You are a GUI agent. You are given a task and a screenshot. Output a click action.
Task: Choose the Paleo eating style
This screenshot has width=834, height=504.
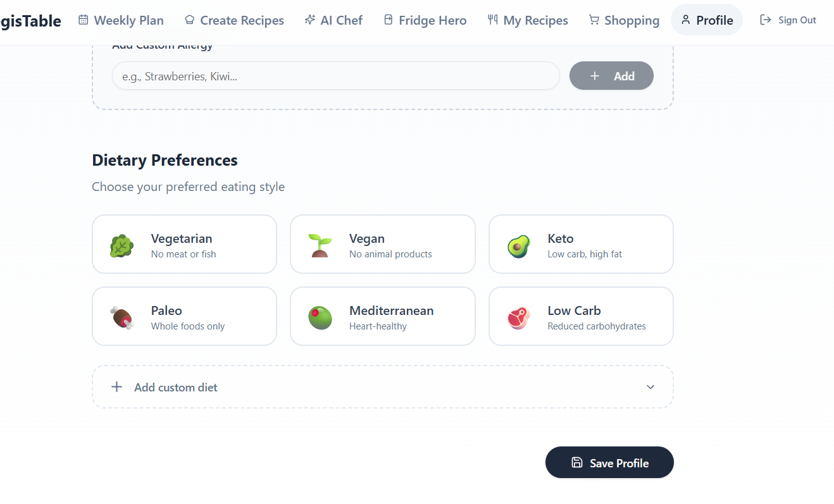point(184,316)
